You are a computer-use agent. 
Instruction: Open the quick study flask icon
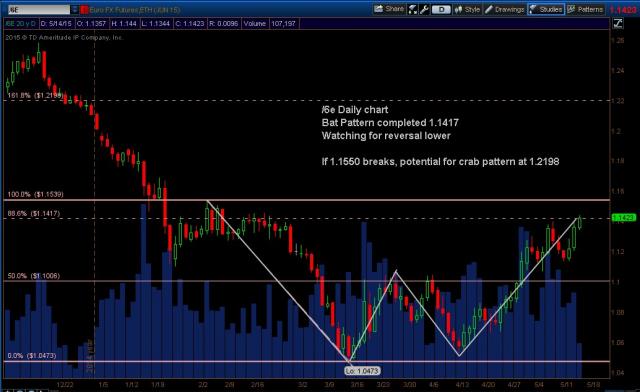click(413, 9)
